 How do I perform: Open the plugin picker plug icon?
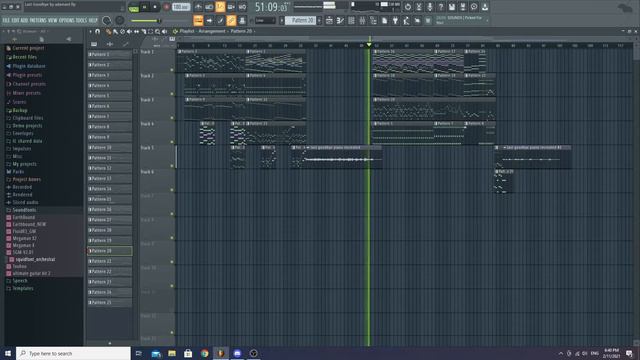[395, 20]
